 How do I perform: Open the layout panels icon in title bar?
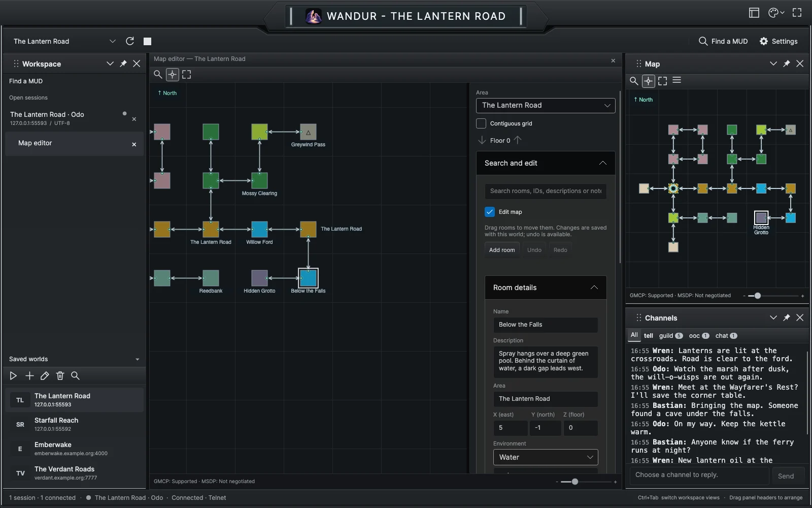[754, 13]
